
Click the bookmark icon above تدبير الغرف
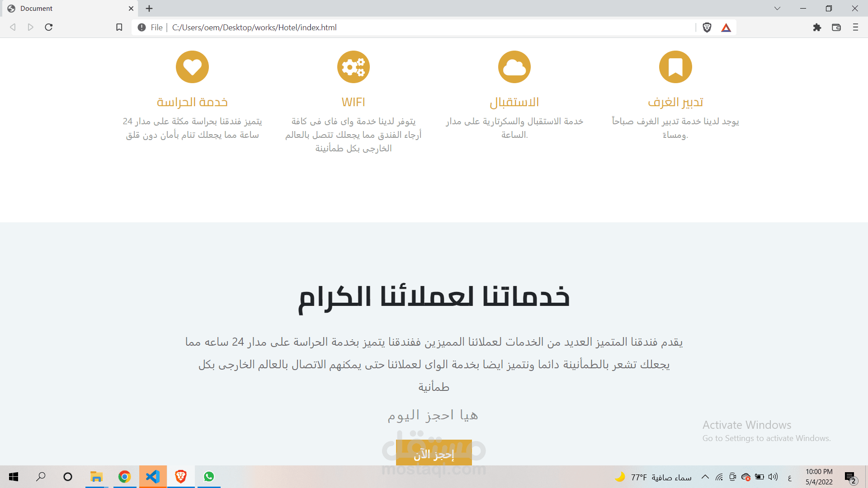click(675, 67)
